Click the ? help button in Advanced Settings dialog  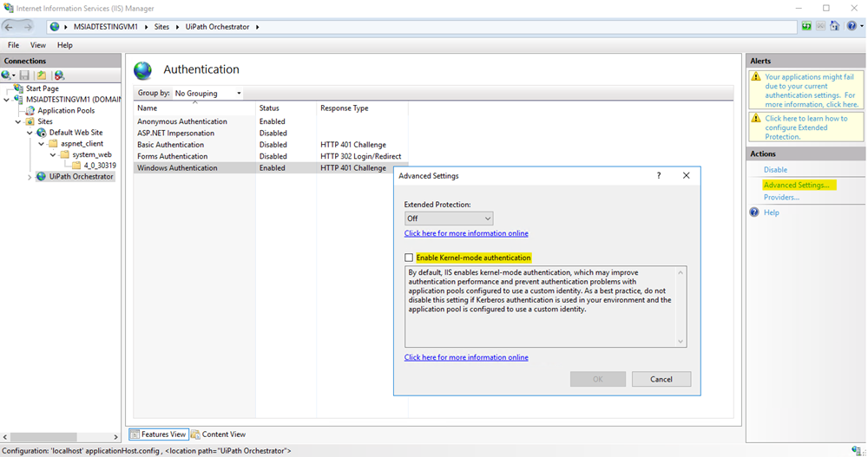click(659, 175)
